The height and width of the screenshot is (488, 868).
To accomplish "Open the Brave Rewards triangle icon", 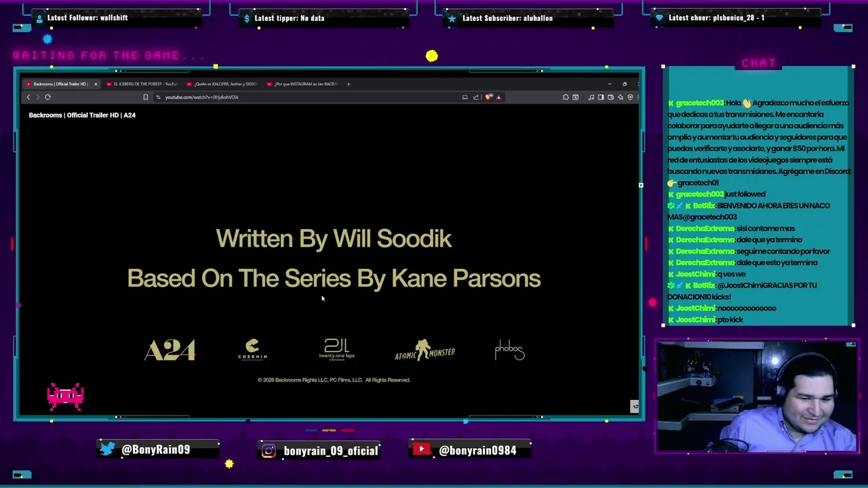I will click(x=498, y=97).
